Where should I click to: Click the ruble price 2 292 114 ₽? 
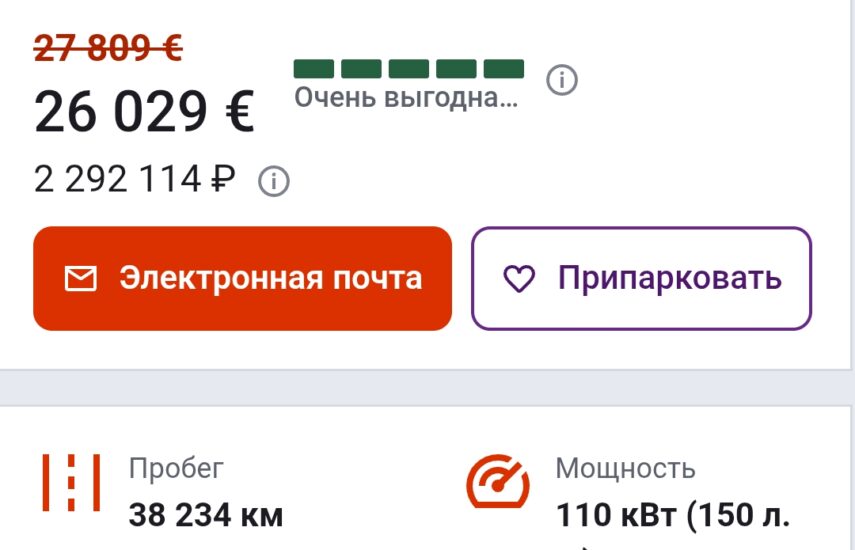(135, 179)
